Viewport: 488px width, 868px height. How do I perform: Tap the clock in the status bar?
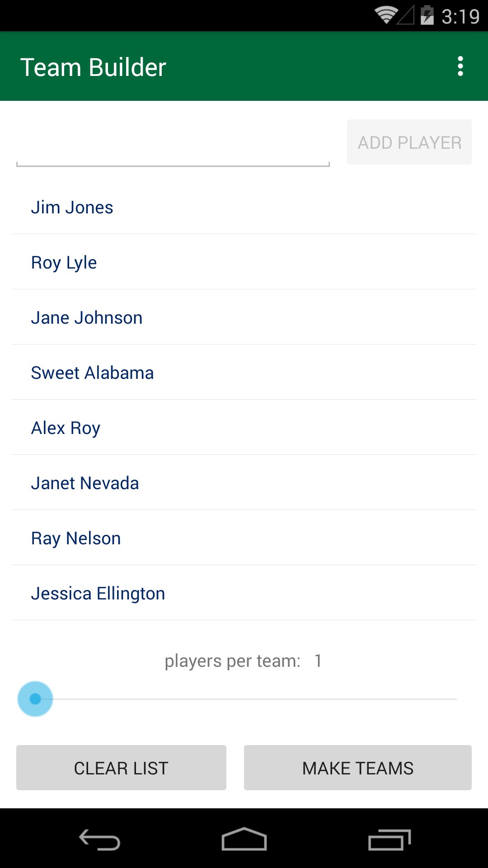460,16
